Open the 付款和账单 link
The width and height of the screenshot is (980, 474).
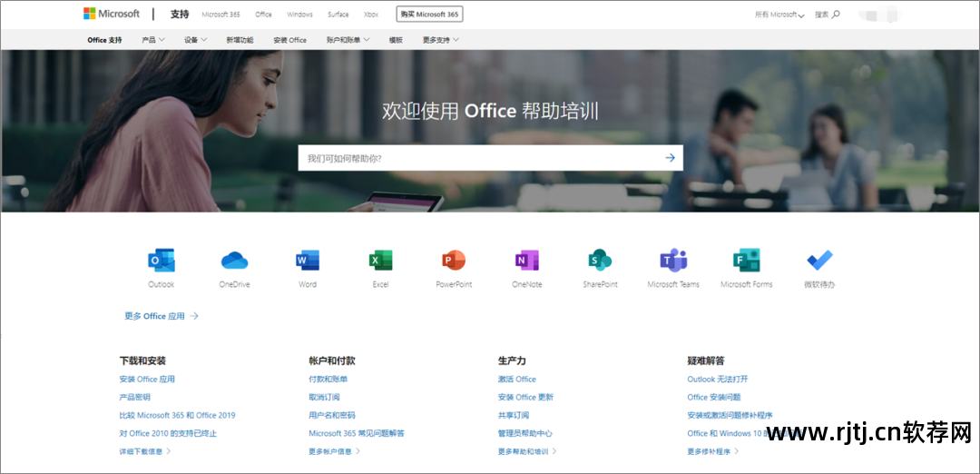[x=328, y=379]
